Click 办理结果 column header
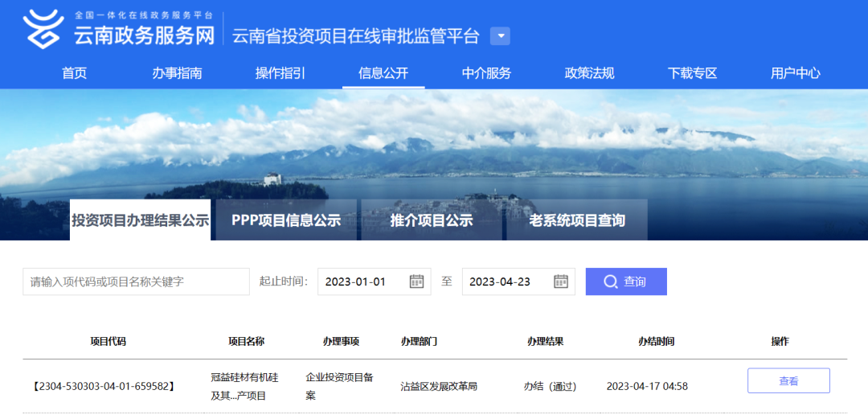The width and height of the screenshot is (868, 419). (545, 342)
